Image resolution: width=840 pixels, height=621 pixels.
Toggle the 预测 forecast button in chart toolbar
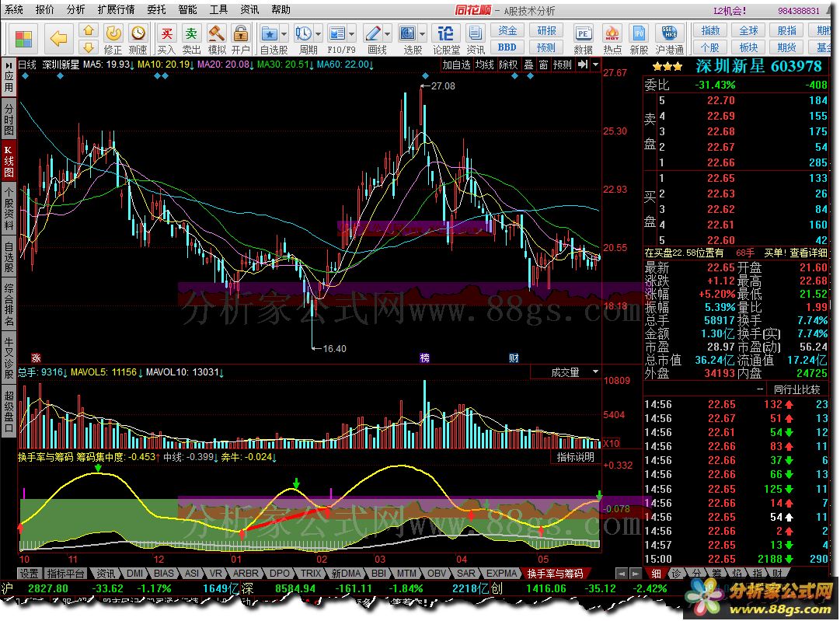coord(562,65)
